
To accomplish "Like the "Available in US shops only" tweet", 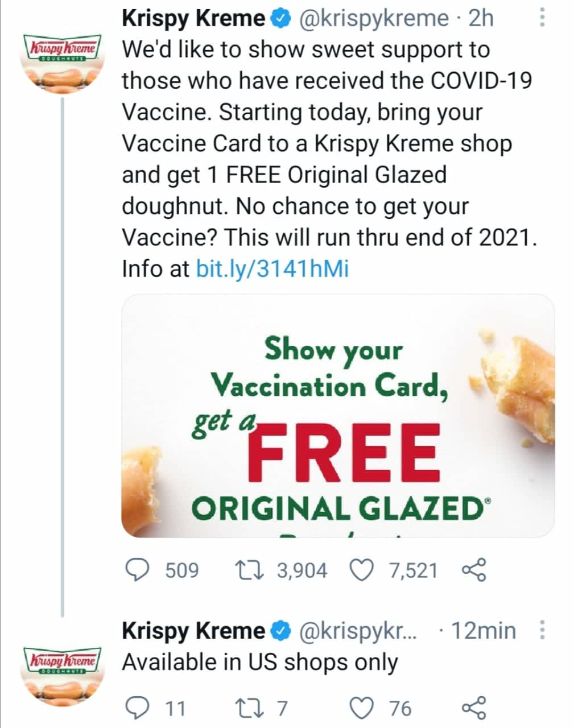I will click(x=362, y=708).
